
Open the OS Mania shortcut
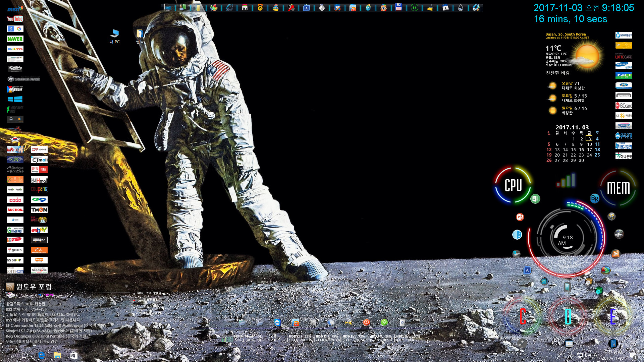click(x=15, y=89)
